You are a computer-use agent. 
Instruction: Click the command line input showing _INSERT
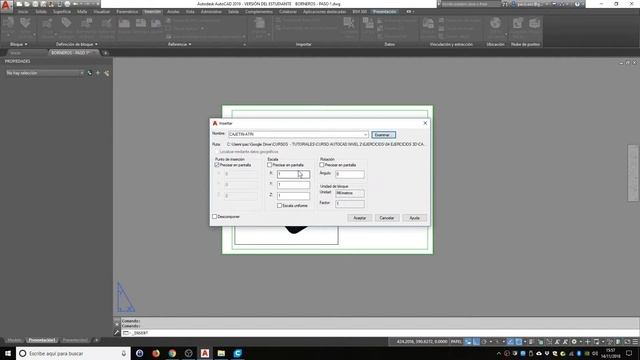380,333
